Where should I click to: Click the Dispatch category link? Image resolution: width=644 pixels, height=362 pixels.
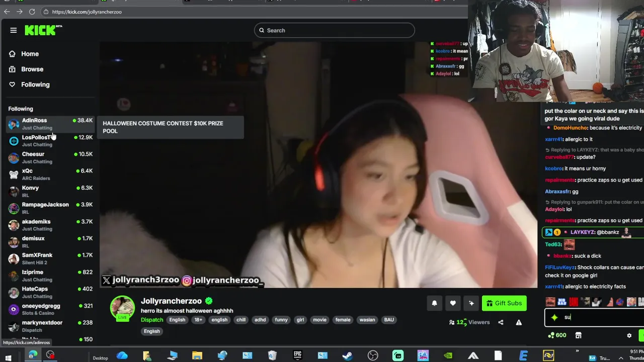tap(152, 320)
